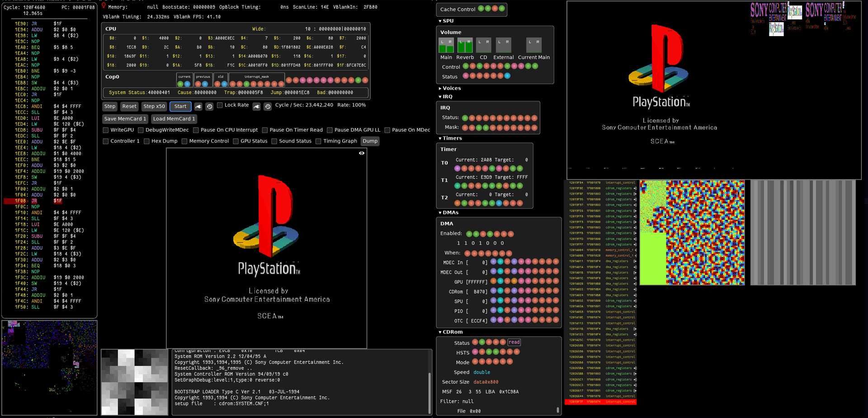The image size is (868, 418).
Task: Click the Cop0 'old' LED group
Action: 221,80
